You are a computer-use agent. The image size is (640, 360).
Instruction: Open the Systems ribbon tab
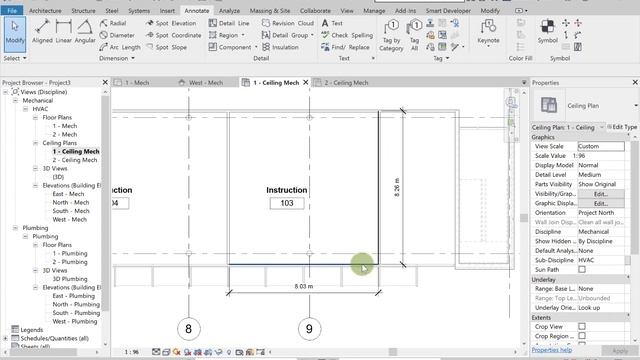coord(139,11)
